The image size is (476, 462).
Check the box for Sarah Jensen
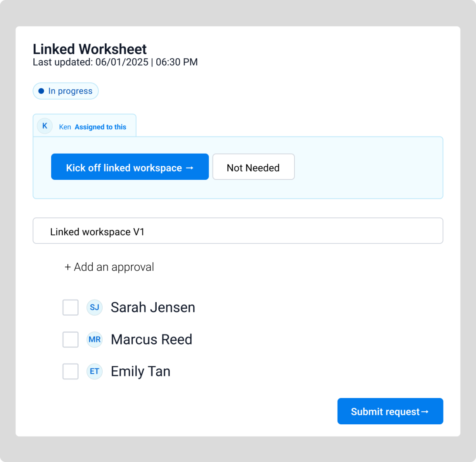point(71,308)
